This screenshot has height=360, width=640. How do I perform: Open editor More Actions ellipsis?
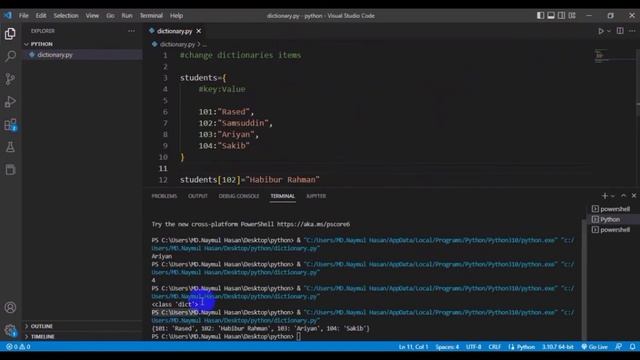click(x=632, y=31)
